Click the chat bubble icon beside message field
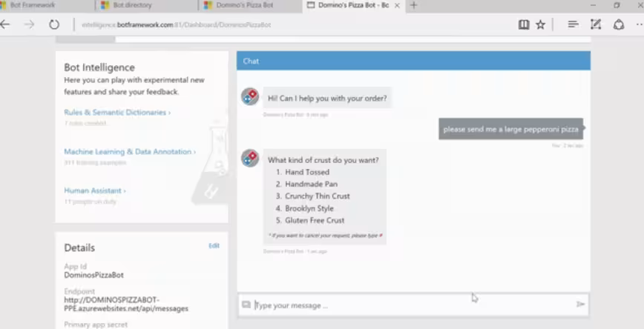This screenshot has width=644, height=329. (246, 305)
